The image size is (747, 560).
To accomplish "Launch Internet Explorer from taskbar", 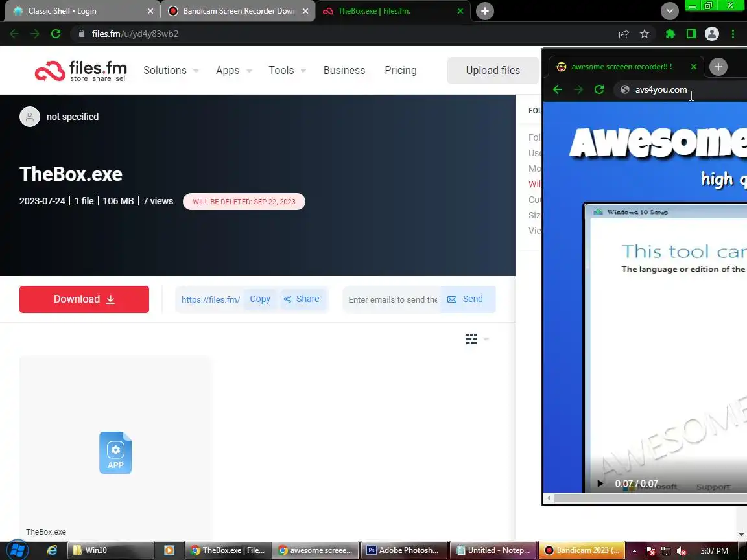I will (51, 550).
